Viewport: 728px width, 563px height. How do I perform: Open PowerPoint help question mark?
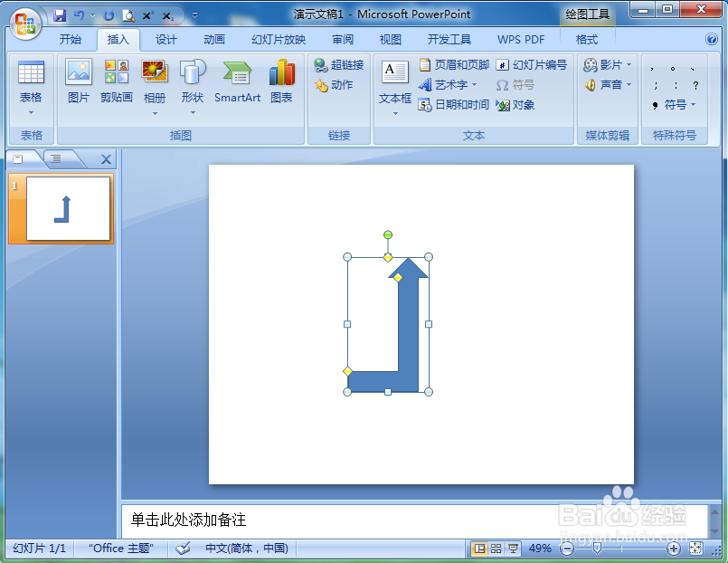pyautogui.click(x=712, y=39)
